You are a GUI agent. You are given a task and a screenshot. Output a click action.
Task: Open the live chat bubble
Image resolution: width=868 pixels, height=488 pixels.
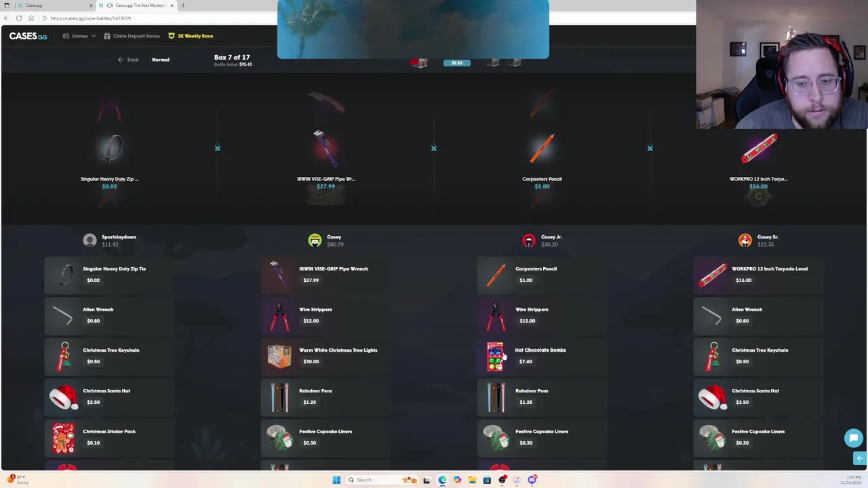pos(853,438)
